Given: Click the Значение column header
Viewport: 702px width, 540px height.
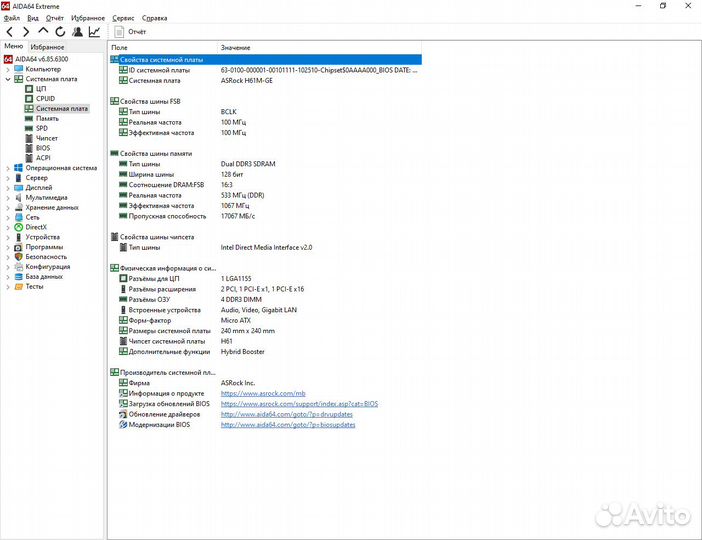Looking at the screenshot, I should pyautogui.click(x=320, y=47).
